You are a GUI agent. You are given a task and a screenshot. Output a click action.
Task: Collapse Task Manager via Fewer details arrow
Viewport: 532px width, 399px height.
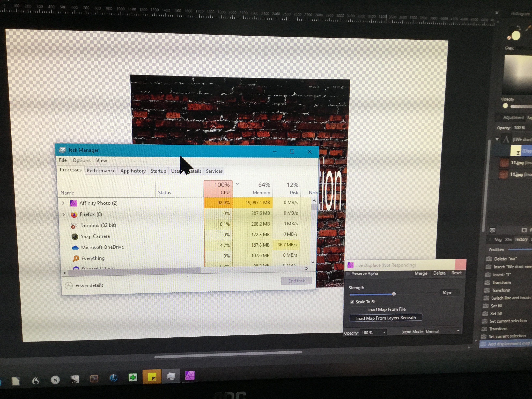[x=69, y=286]
